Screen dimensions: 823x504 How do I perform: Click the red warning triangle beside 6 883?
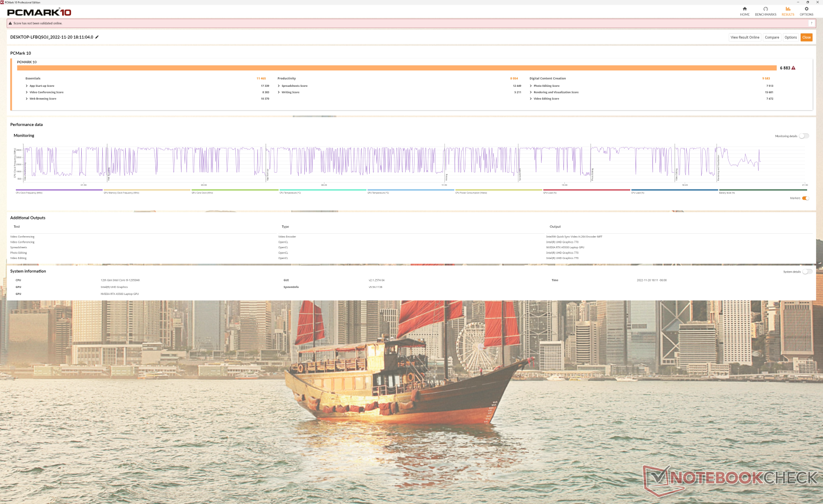794,68
